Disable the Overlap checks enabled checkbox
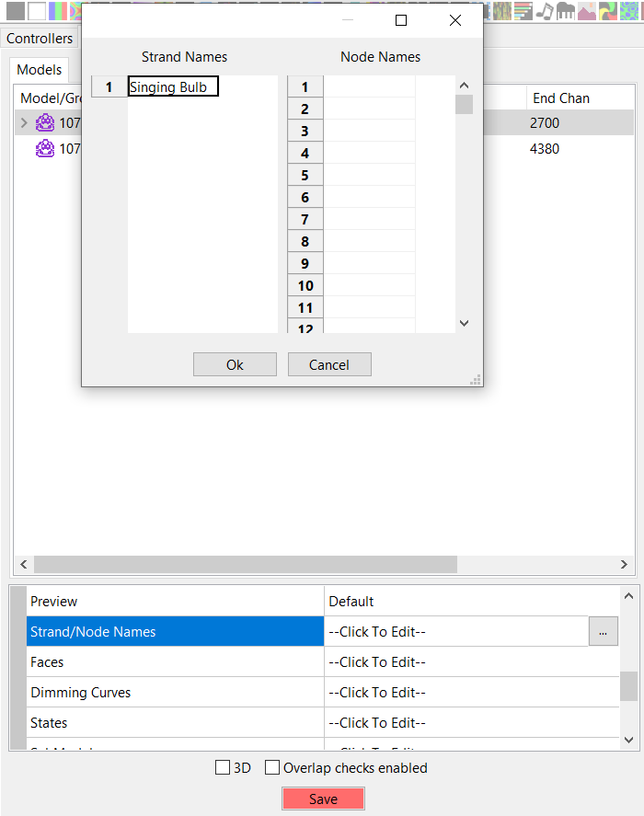The height and width of the screenshot is (816, 644). (272, 767)
